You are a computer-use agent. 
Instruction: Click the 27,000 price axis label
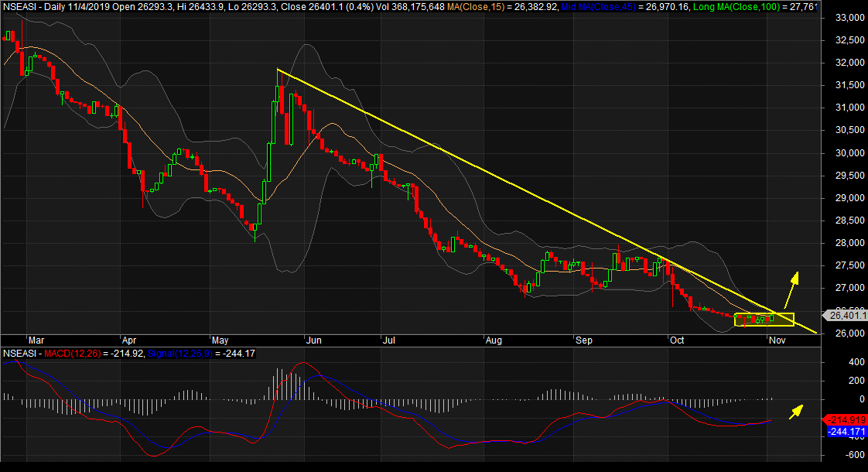(x=849, y=288)
